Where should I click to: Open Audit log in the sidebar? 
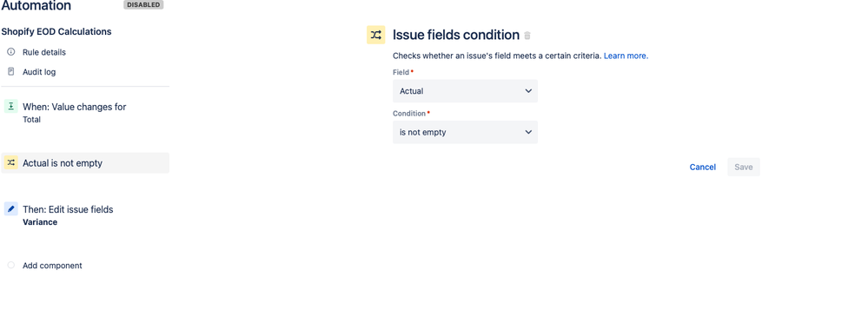coord(39,72)
